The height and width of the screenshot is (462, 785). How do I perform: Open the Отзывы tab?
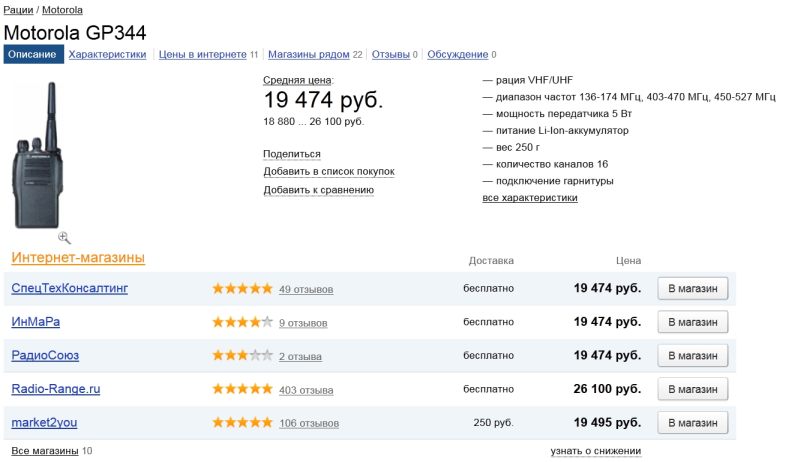(x=390, y=55)
